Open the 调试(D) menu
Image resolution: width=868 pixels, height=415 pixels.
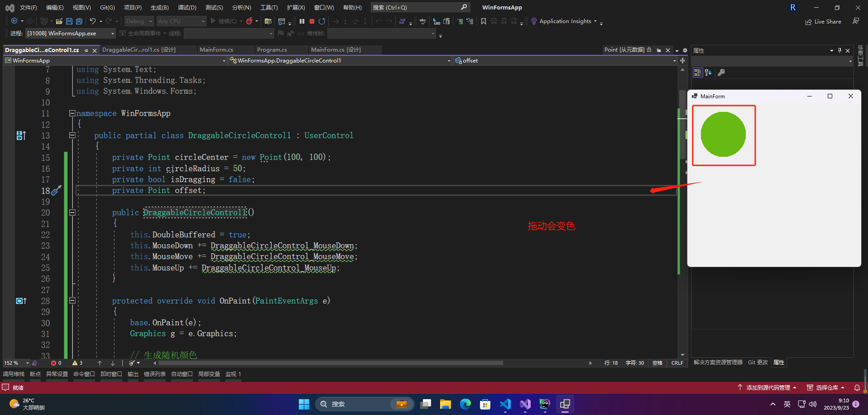pos(187,7)
